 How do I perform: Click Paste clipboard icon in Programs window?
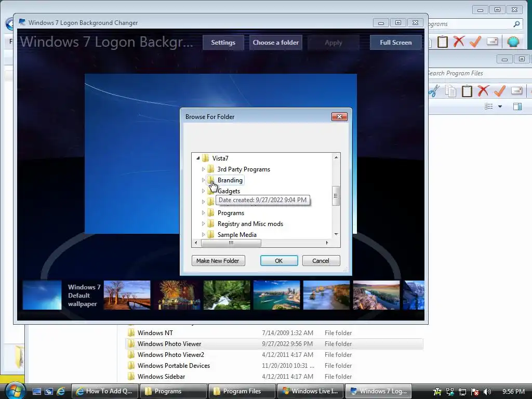pyautogui.click(x=443, y=42)
